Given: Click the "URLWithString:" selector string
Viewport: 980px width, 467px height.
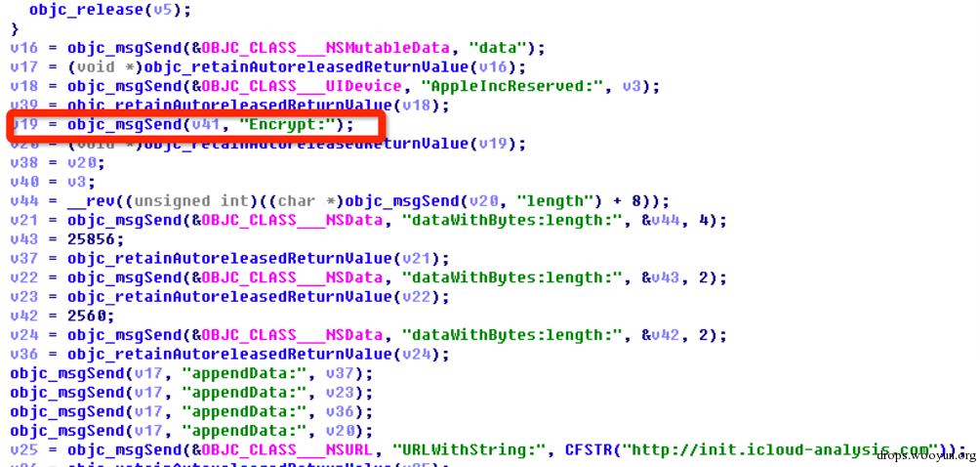Looking at the screenshot, I should point(472,450).
